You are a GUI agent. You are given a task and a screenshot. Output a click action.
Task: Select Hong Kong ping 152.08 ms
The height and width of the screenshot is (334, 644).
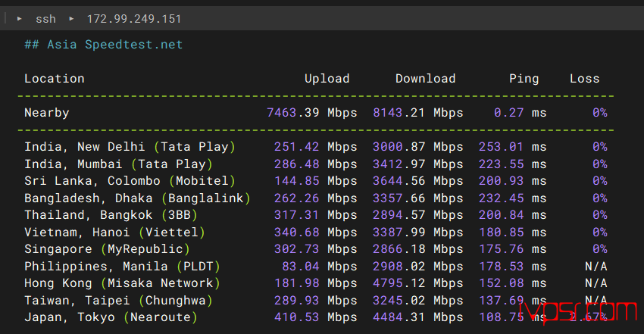click(x=513, y=283)
